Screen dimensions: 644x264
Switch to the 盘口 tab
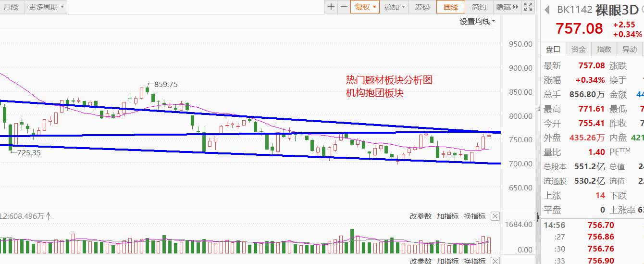(553, 49)
